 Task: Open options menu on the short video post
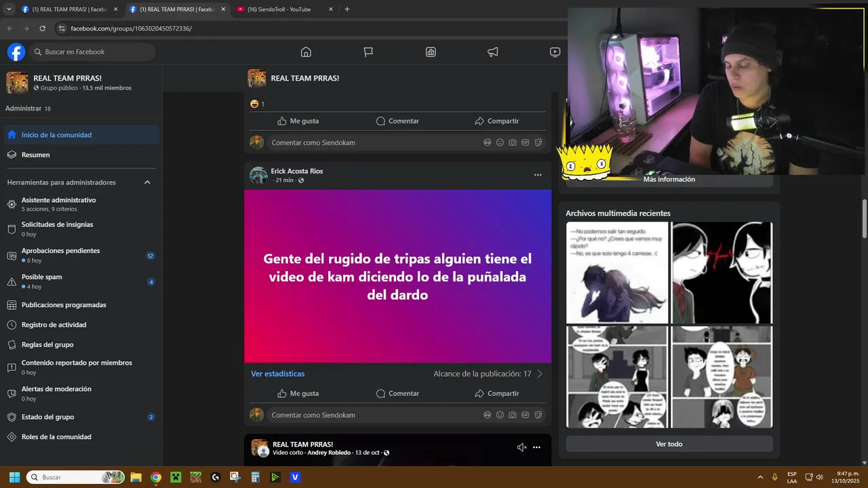(536, 447)
